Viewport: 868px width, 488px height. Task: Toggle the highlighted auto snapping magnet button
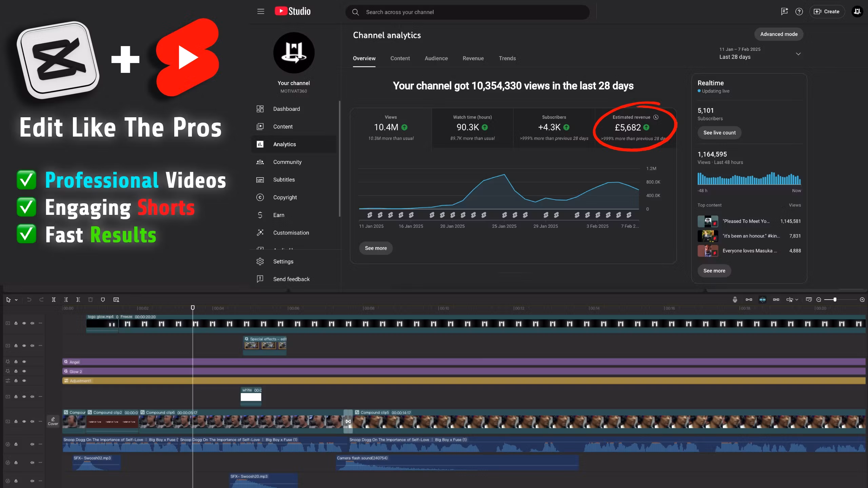(762, 300)
